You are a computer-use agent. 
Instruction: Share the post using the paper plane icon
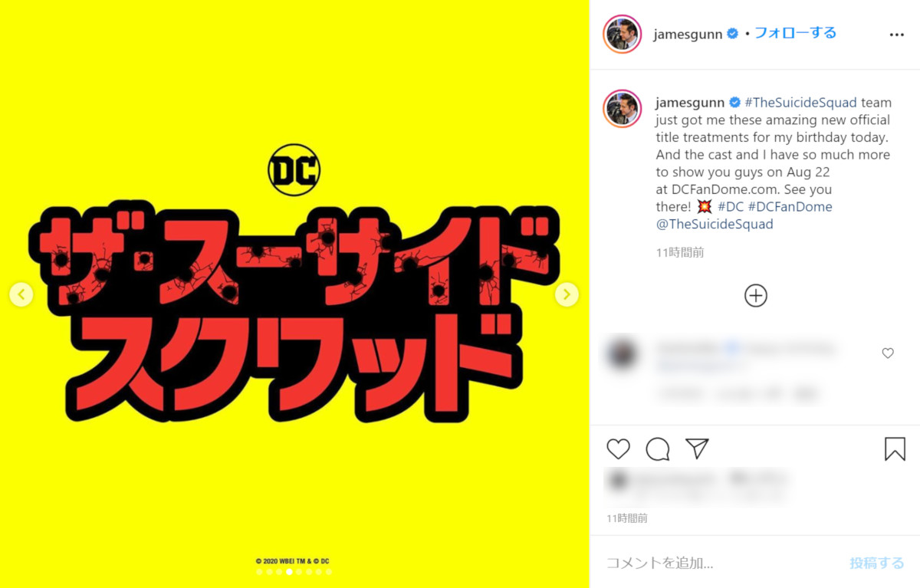pyautogui.click(x=698, y=449)
